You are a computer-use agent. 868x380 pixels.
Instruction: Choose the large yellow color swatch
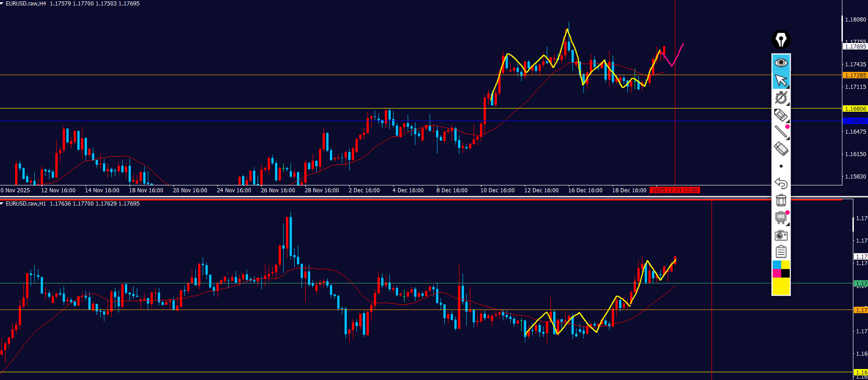[x=781, y=287]
